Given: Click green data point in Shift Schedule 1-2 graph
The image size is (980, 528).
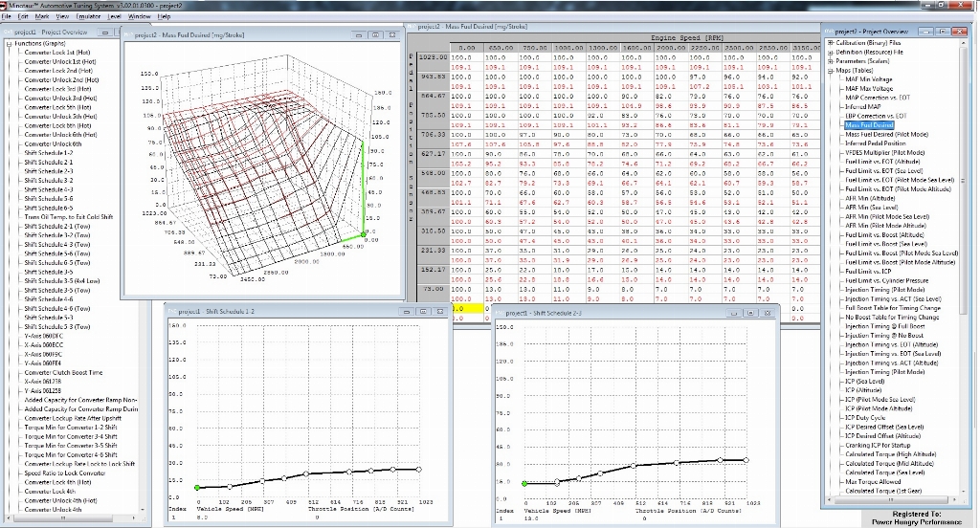Looking at the screenshot, I should point(197,488).
